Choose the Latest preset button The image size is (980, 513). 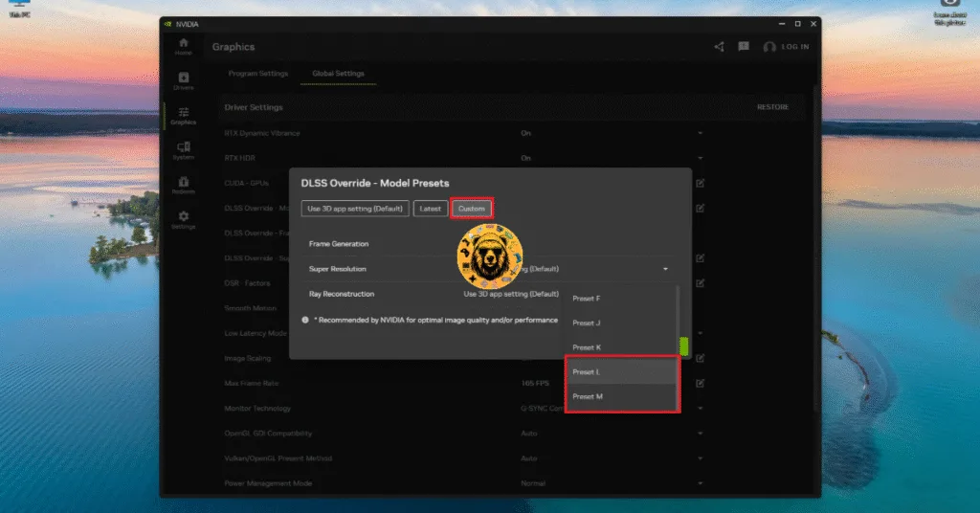(430, 209)
